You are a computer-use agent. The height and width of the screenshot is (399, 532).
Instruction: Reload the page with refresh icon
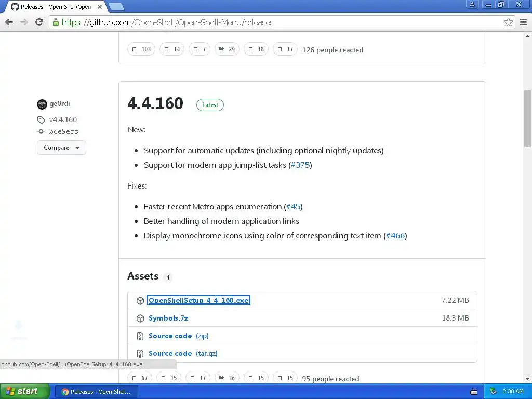coord(39,22)
